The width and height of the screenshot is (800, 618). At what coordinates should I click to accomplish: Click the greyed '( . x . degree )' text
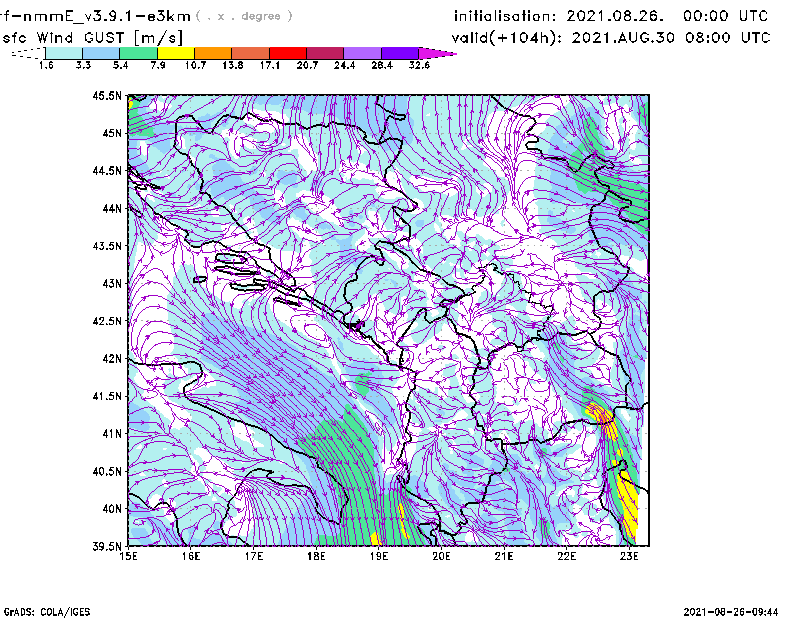point(244,16)
